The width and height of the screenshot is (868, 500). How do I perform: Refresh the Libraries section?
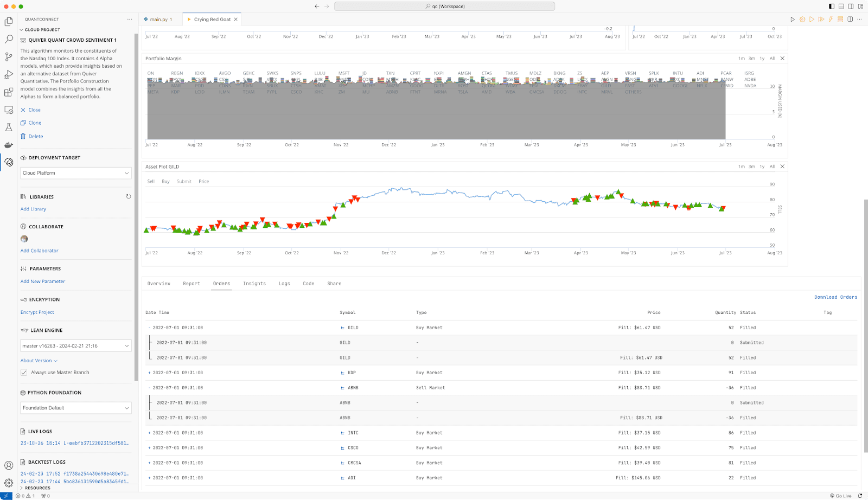point(129,197)
